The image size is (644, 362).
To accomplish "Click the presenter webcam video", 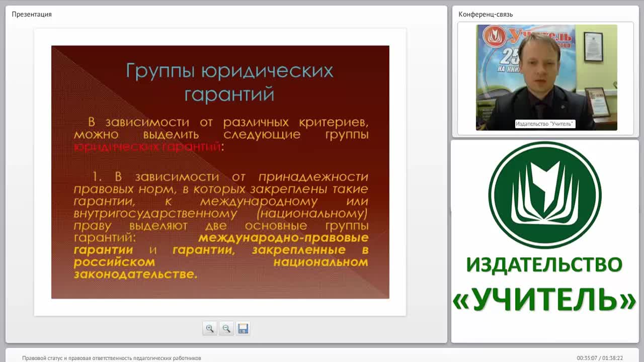I will click(546, 77).
